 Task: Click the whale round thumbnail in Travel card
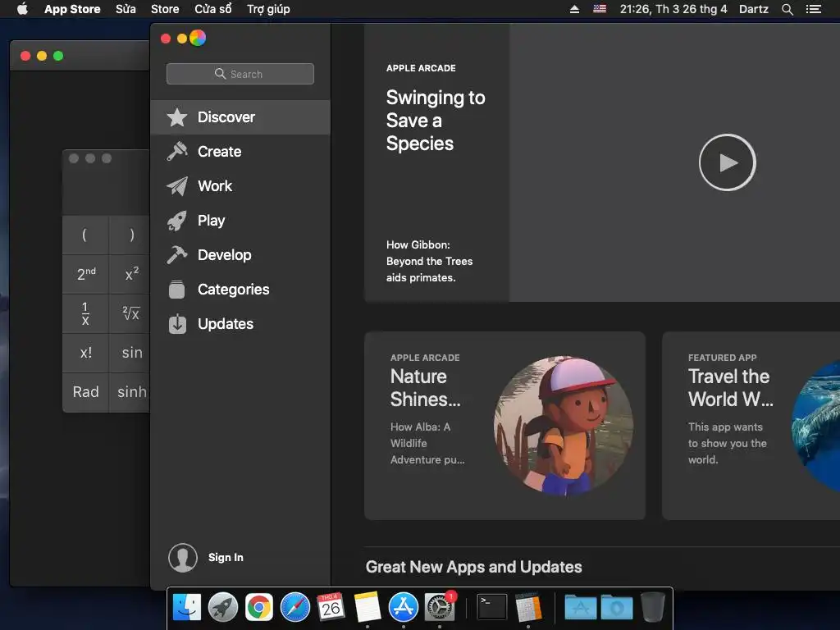click(x=816, y=426)
